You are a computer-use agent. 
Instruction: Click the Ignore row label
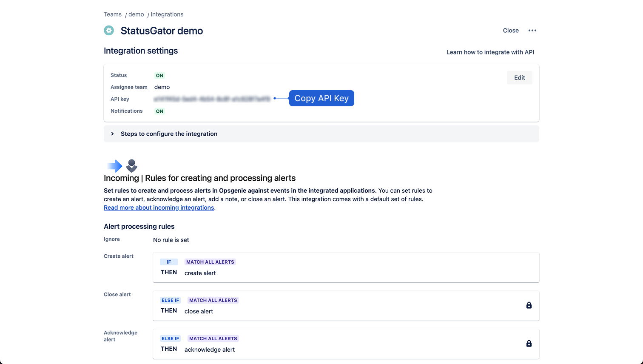coord(112,239)
